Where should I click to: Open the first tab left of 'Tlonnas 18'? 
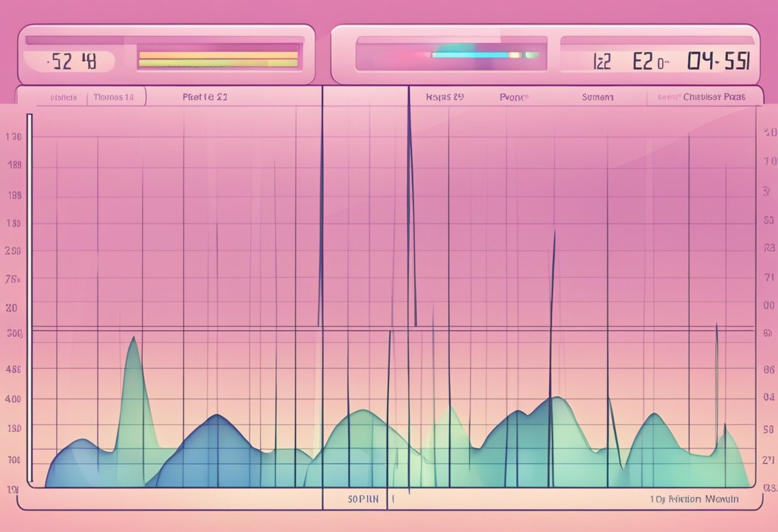coord(63,98)
